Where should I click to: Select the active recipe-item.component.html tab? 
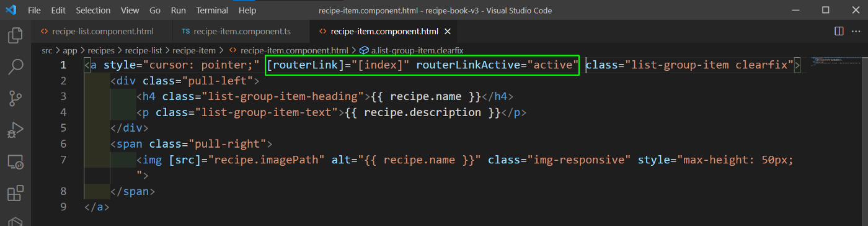pyautogui.click(x=384, y=31)
